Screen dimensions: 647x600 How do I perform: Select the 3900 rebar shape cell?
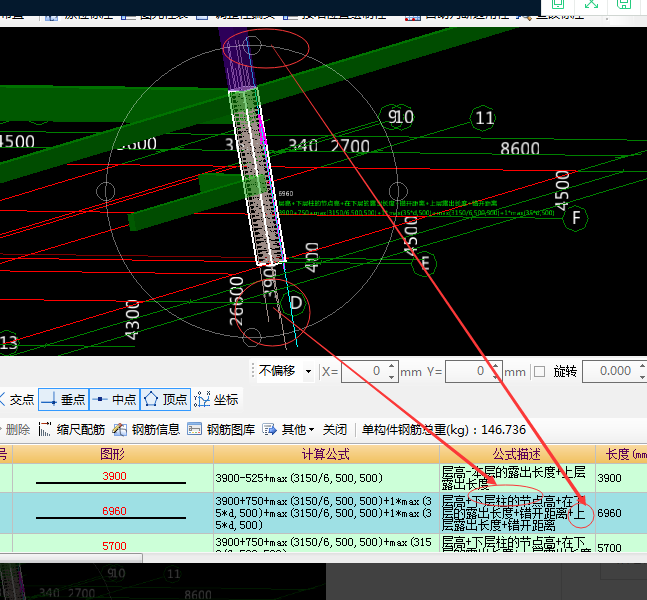coord(113,478)
